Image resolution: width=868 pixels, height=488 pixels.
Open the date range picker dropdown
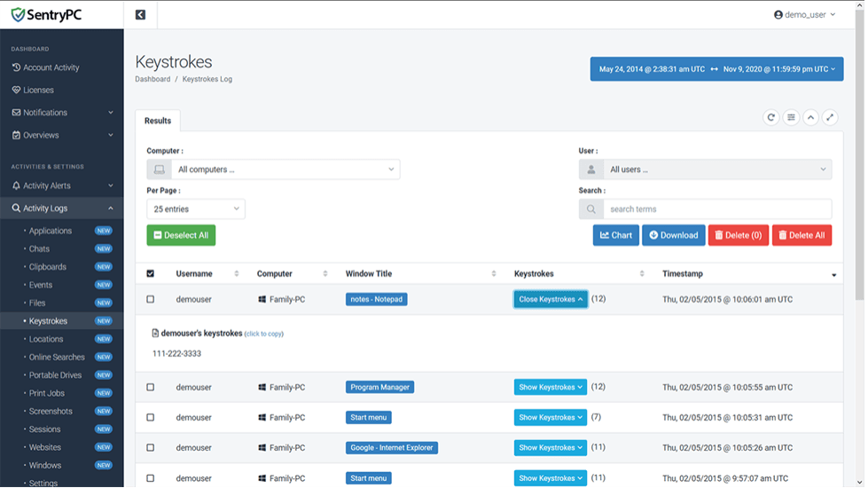coord(716,69)
